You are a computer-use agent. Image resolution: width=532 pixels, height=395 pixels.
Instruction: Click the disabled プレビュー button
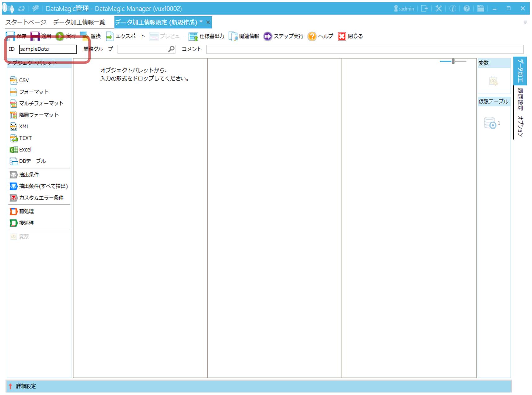tap(167, 36)
